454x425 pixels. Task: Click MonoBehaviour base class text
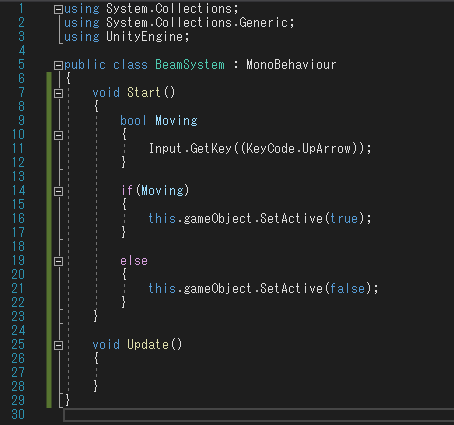pos(291,65)
